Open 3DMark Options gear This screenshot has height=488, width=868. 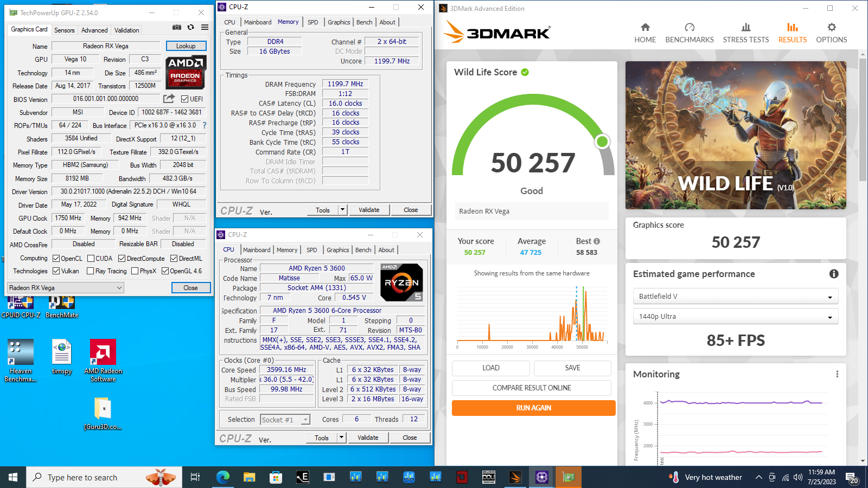pos(832,33)
